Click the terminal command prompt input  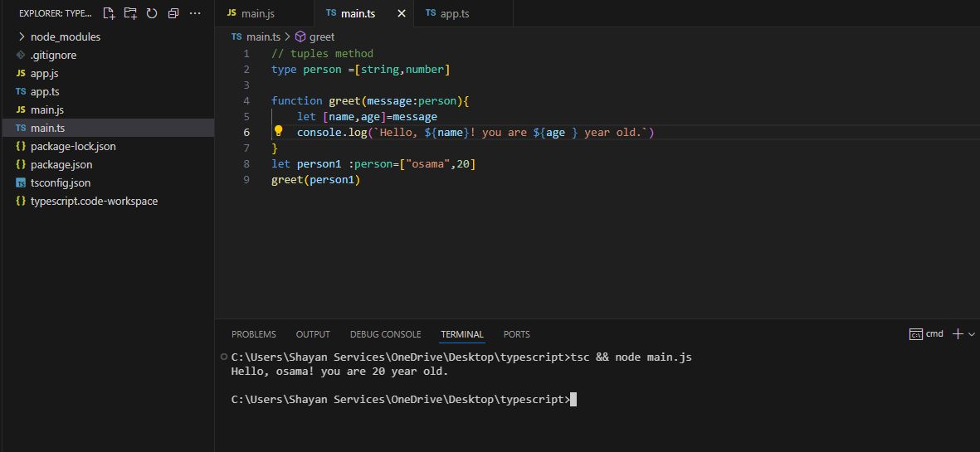[573, 400]
